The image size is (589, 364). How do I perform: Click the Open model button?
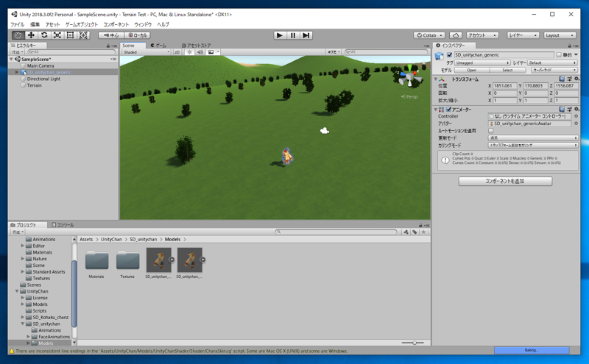tap(472, 70)
